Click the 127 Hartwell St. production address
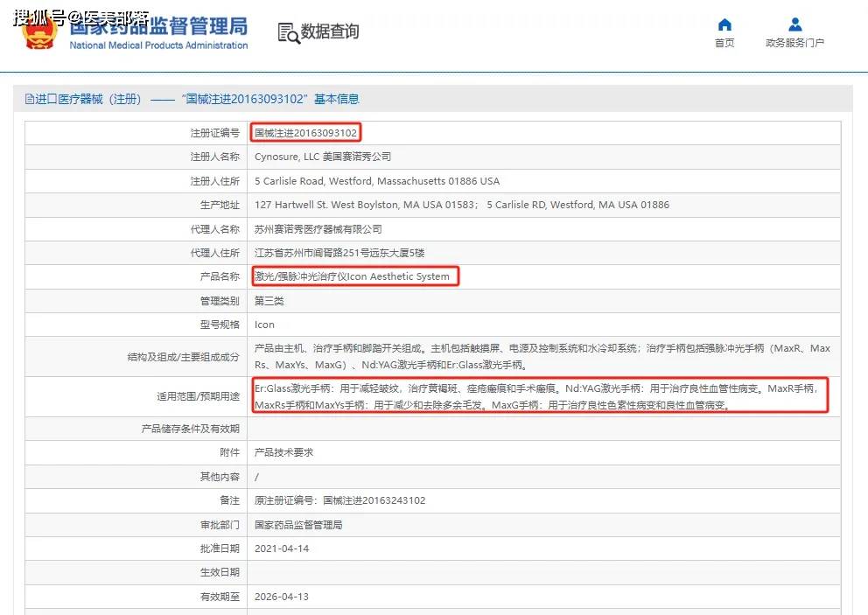Screen dimensions: 868x615 (462, 205)
